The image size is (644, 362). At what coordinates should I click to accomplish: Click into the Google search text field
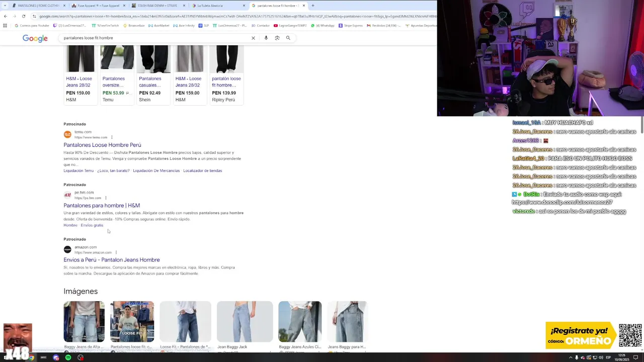[x=156, y=38]
